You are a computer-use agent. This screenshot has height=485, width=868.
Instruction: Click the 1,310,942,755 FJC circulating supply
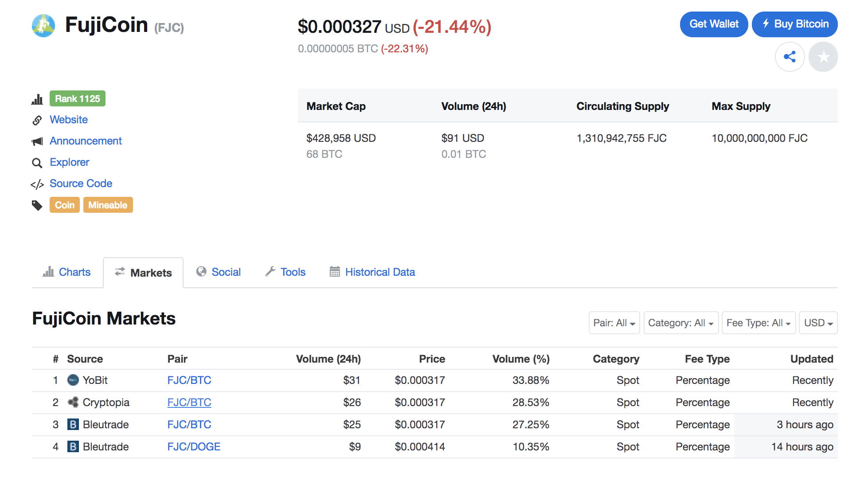coord(621,138)
